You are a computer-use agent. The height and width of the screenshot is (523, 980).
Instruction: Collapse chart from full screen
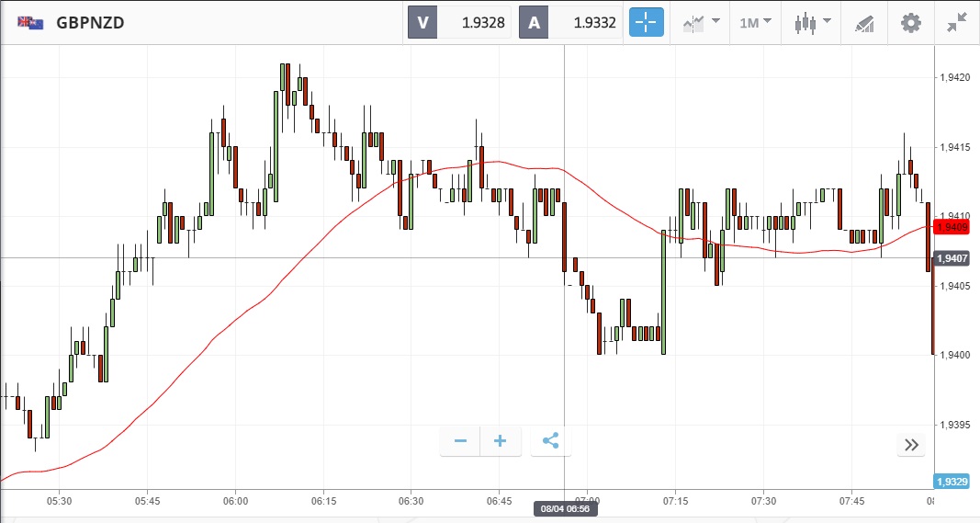pyautogui.click(x=957, y=22)
